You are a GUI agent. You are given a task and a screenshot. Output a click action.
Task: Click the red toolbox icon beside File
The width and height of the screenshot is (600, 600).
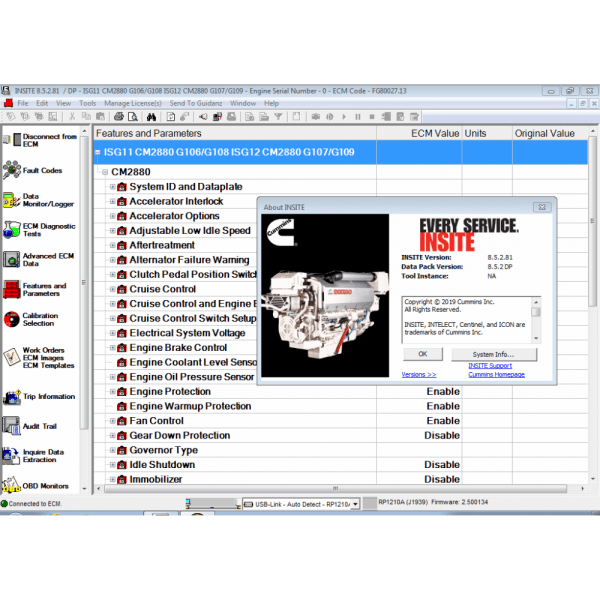click(x=8, y=103)
